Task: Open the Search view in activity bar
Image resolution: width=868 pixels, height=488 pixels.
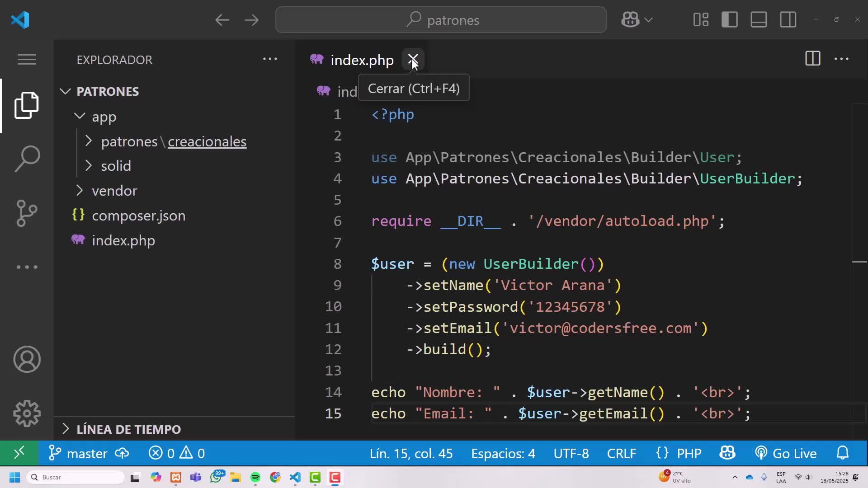Action: [x=27, y=159]
